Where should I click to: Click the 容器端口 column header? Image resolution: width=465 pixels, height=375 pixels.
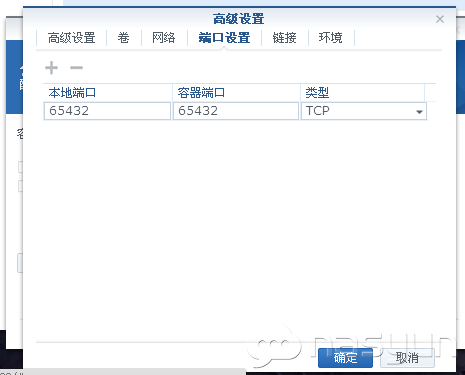coord(236,92)
